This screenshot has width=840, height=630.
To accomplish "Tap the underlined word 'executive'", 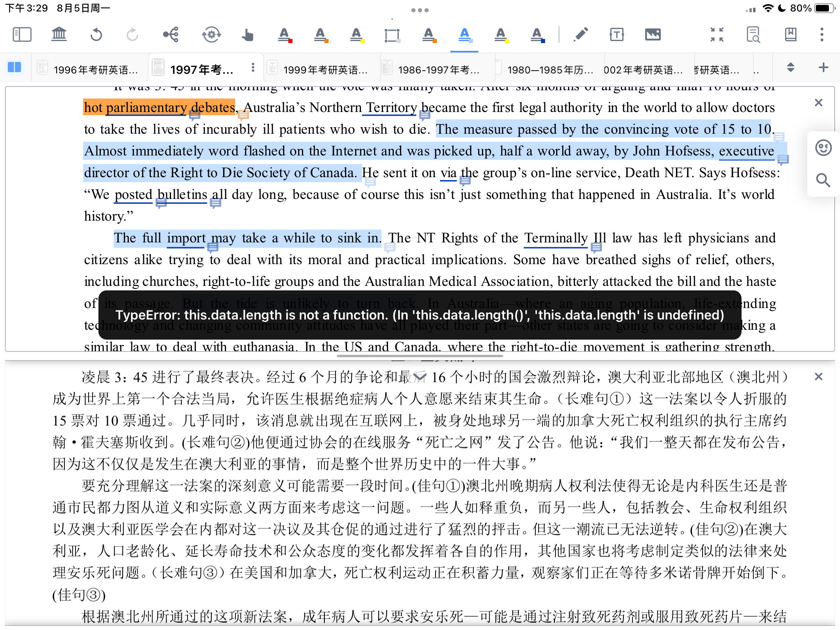I will click(746, 151).
